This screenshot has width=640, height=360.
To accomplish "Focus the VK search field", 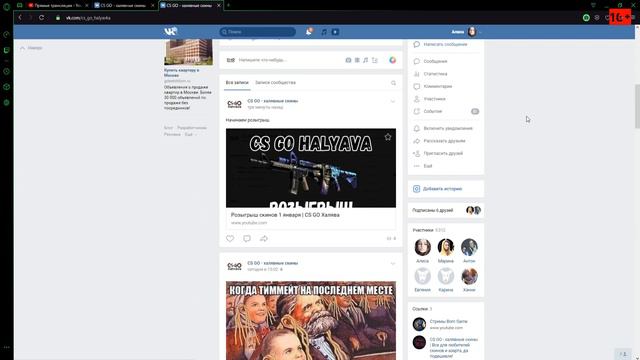I will point(257,32).
